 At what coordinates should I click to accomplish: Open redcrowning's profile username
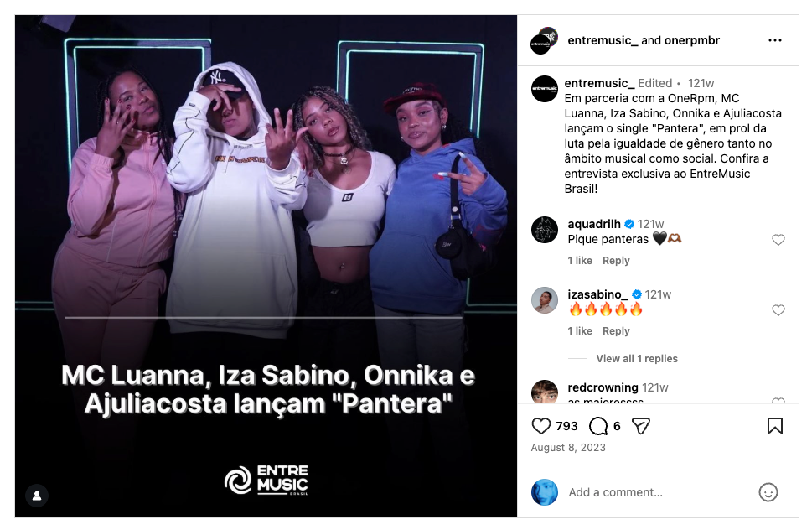click(x=603, y=387)
